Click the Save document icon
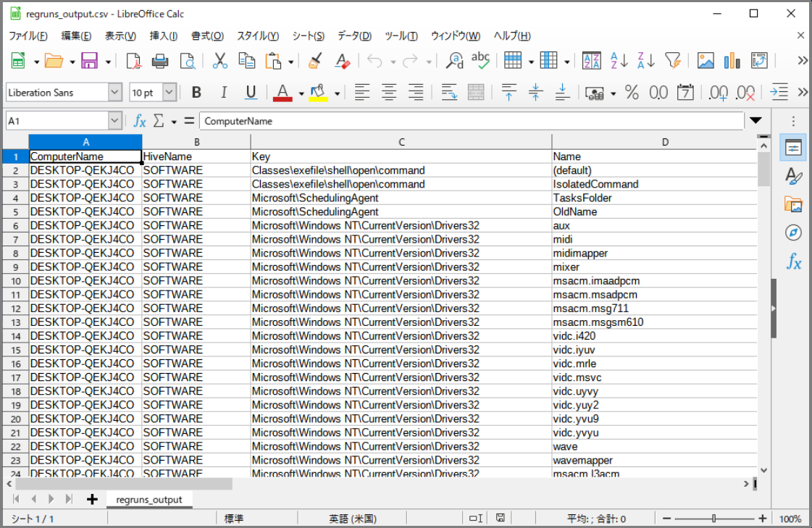 [89, 61]
